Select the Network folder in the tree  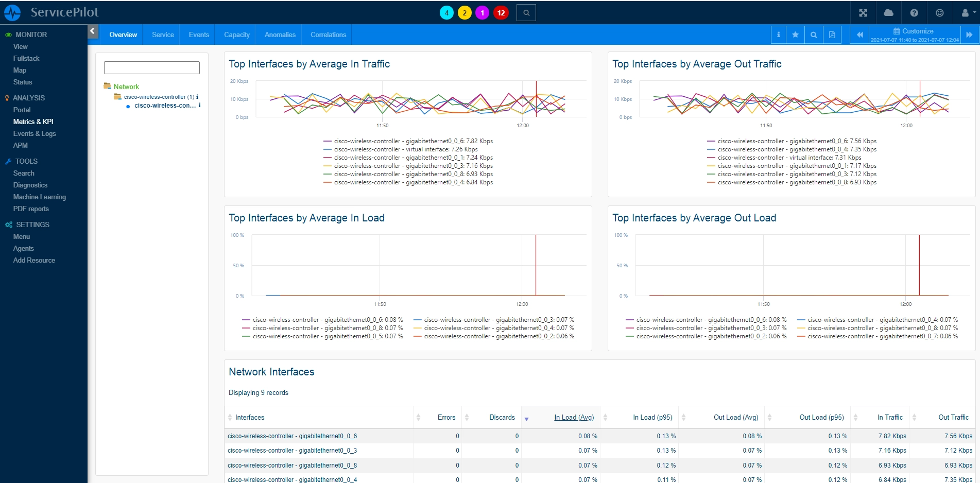click(x=126, y=87)
